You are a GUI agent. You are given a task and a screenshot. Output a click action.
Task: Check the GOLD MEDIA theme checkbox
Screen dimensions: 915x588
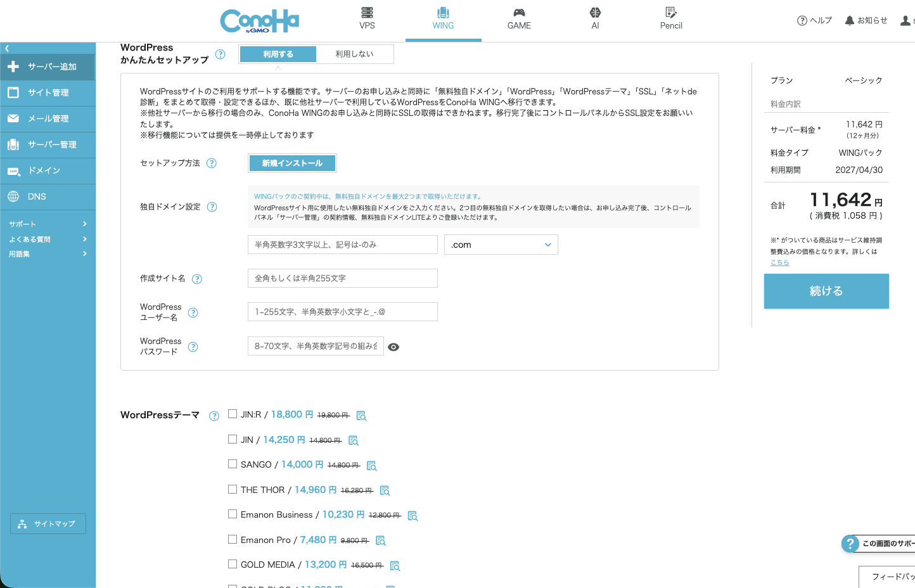233,564
